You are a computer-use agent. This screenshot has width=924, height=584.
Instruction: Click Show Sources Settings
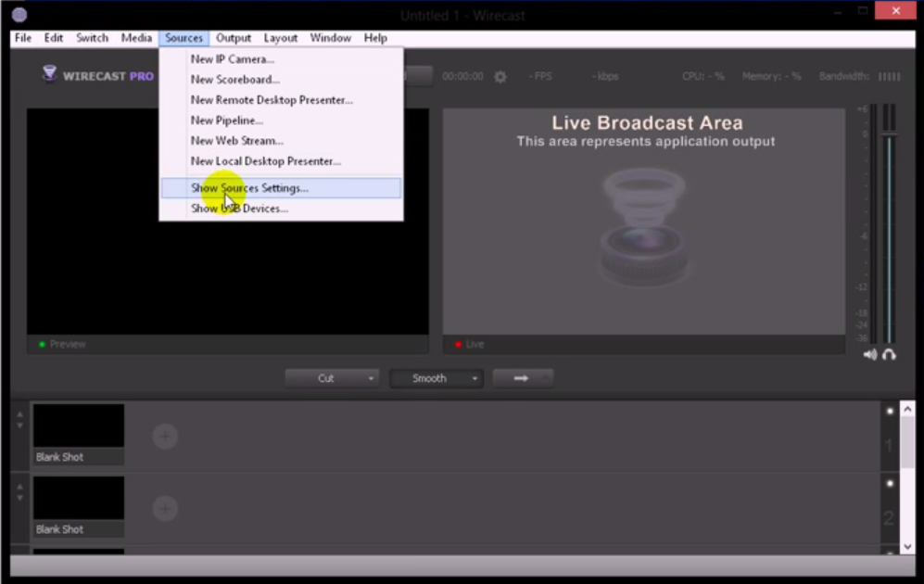[281, 188]
